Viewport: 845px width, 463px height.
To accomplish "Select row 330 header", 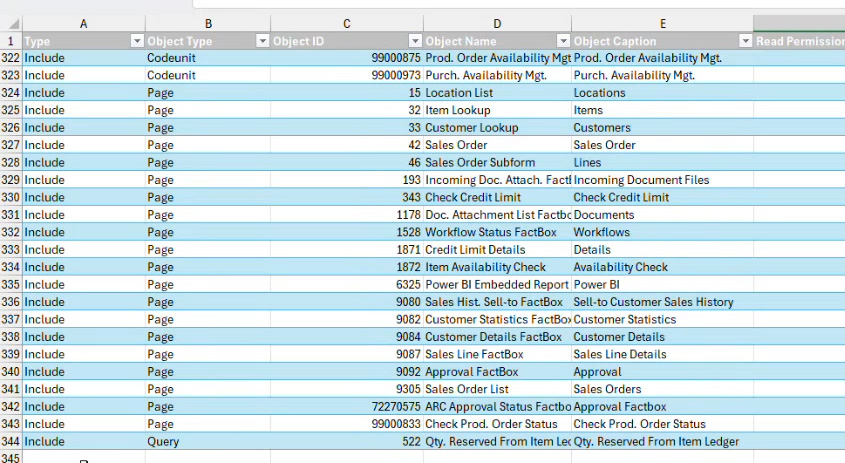I will [x=10, y=197].
